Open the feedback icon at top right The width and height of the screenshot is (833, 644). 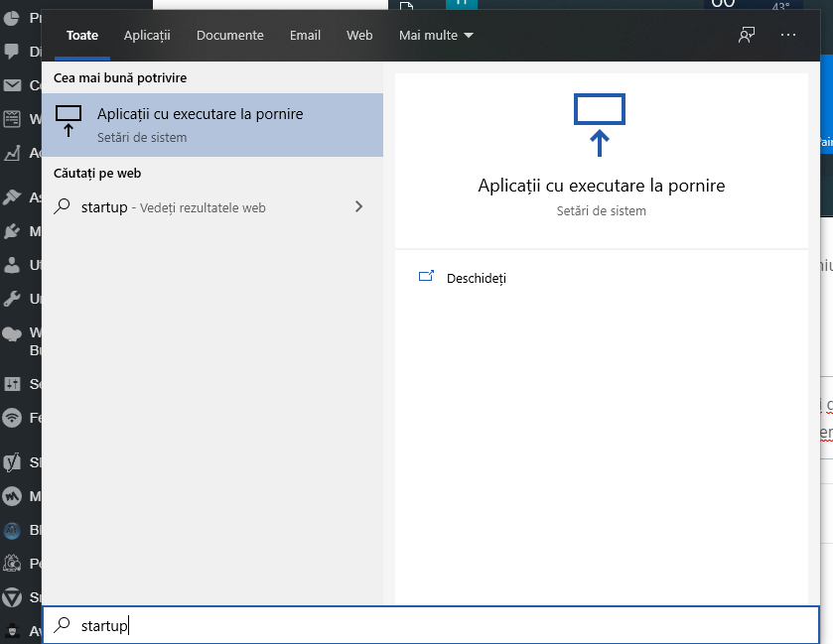coord(746,35)
